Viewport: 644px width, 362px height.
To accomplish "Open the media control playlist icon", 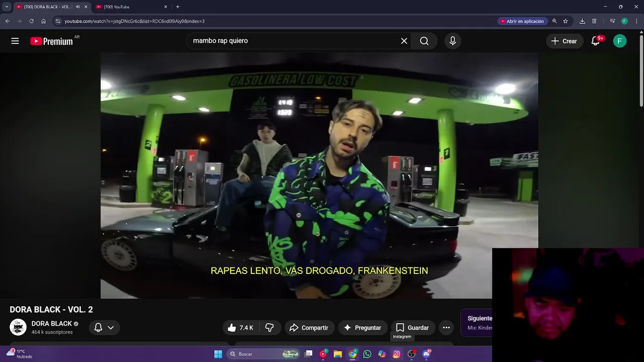I will [612, 21].
